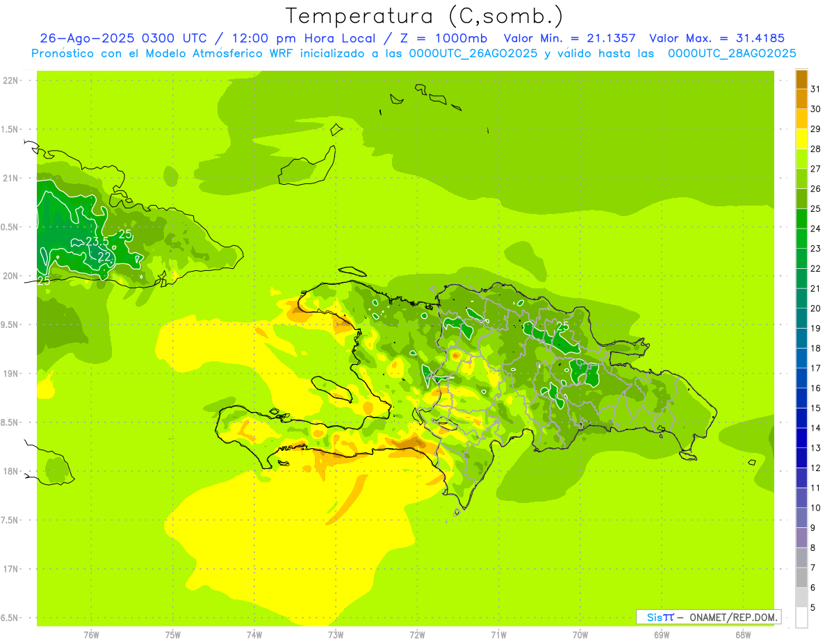
Task: Click the '16' value on the color legend
Action: coord(816,388)
